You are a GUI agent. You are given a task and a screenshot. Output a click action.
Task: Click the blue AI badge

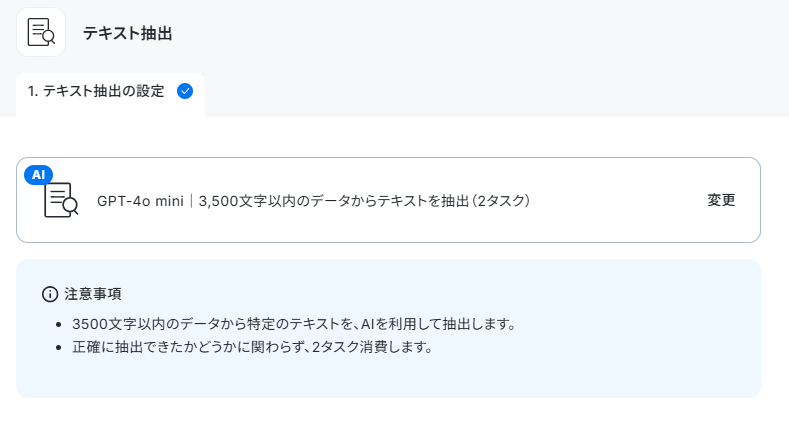(38, 175)
